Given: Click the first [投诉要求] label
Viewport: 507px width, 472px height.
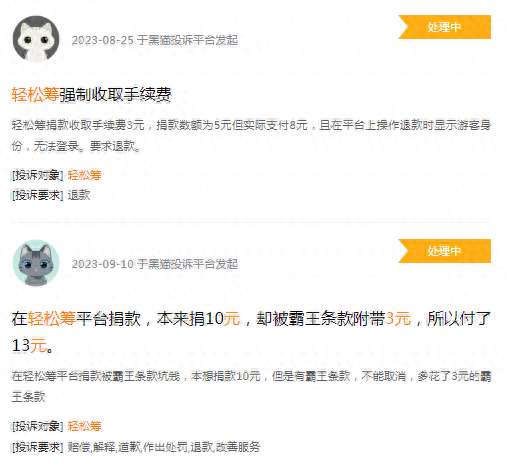Looking at the screenshot, I should coord(38,195).
